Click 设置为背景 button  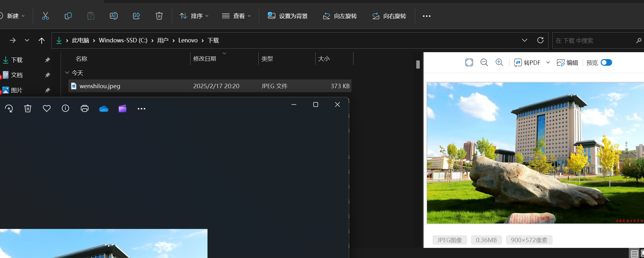coord(288,16)
